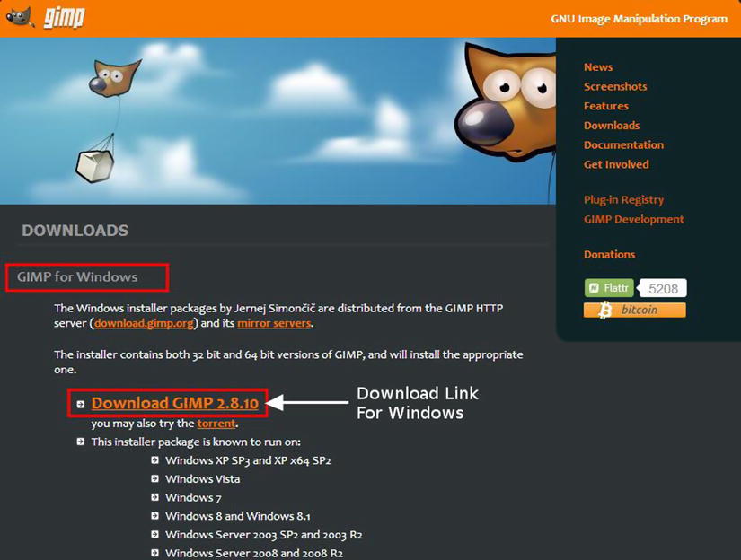Viewport: 741px width, 560px height.
Task: Click the Flattr count bubble 5208
Action: (663, 288)
